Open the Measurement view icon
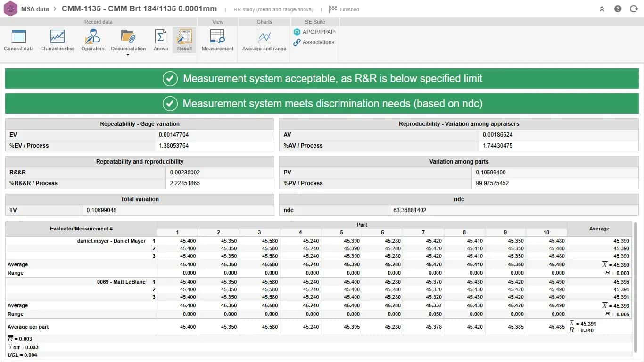The height and width of the screenshot is (362, 644). click(x=218, y=40)
